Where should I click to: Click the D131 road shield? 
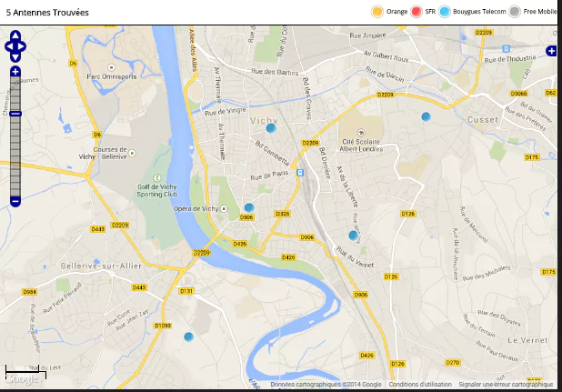click(x=186, y=291)
